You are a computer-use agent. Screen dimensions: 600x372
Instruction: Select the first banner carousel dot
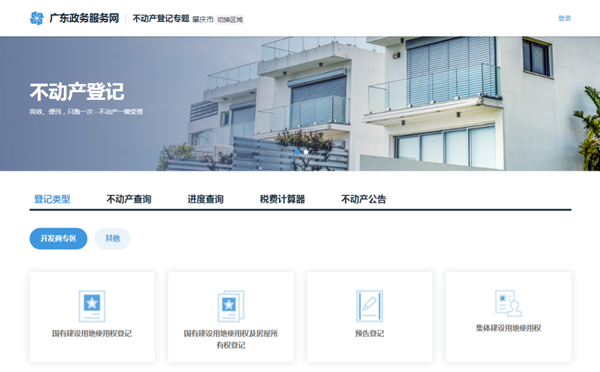point(297,152)
